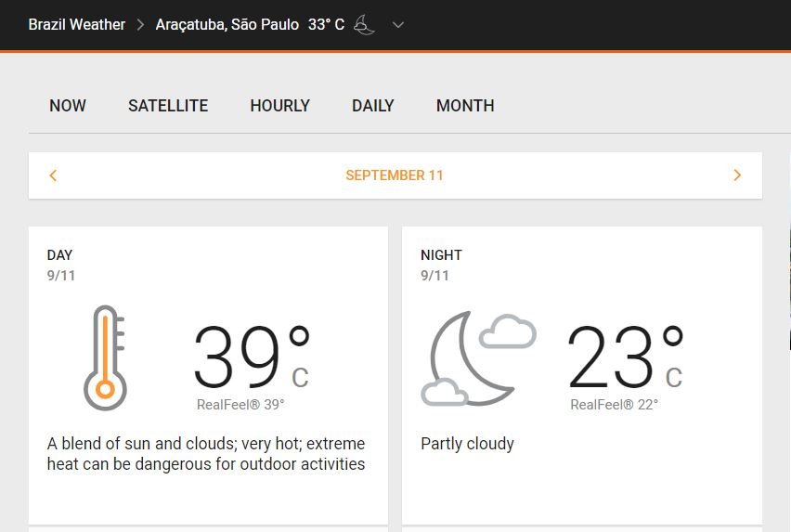This screenshot has height=532, width=791.
Task: Click the 33° C current temperature in header
Action: [327, 25]
